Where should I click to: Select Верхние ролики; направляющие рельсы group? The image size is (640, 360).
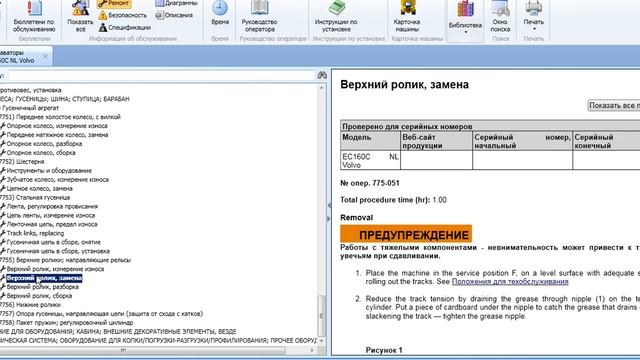[x=65, y=260]
